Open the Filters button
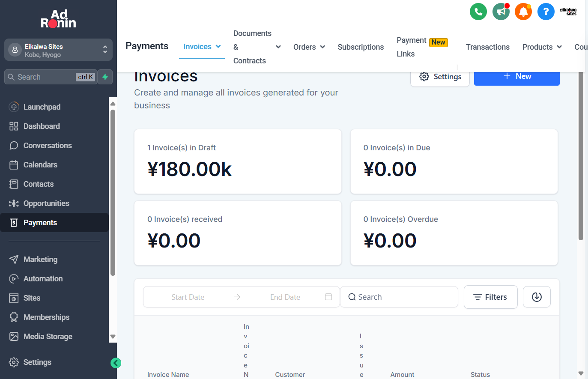588x379 pixels. point(491,297)
